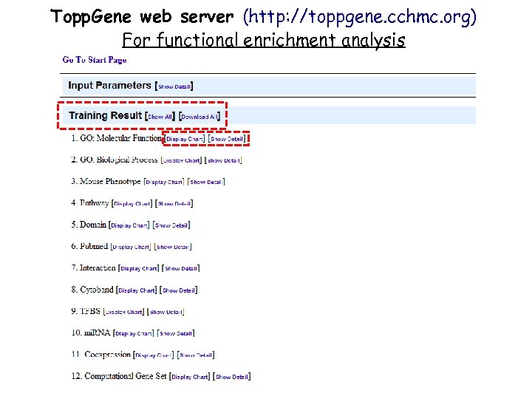The height and width of the screenshot is (399, 532).
Task: Show Detail for GO: Molecular Function
Action: [x=227, y=139]
